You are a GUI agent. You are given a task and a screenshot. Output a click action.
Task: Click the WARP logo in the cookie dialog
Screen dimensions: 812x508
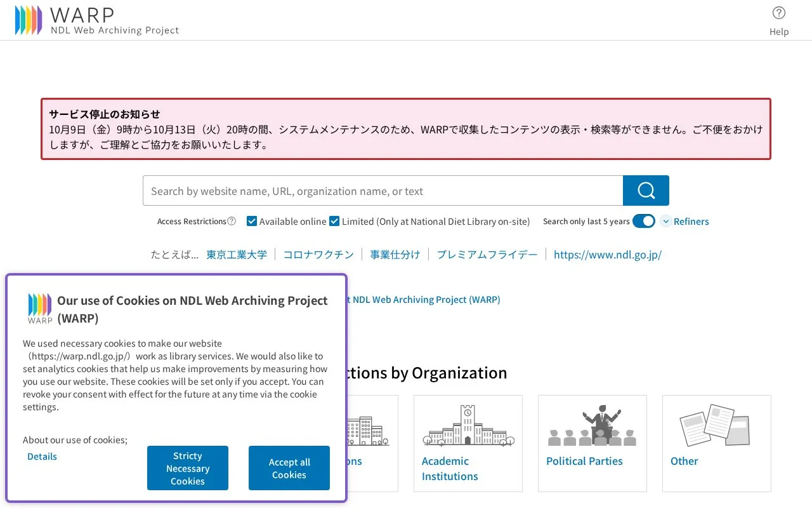[40, 309]
